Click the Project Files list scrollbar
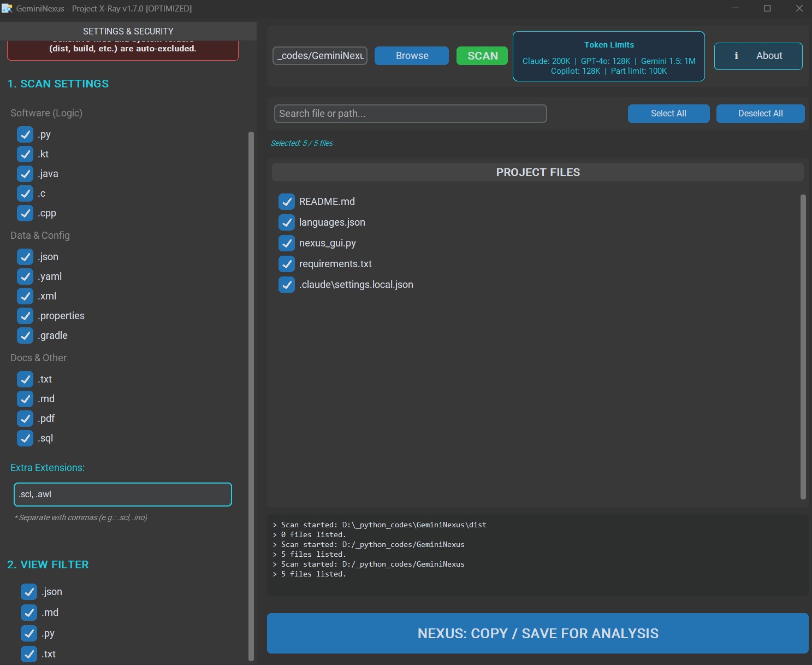The image size is (812, 665). coord(803,347)
